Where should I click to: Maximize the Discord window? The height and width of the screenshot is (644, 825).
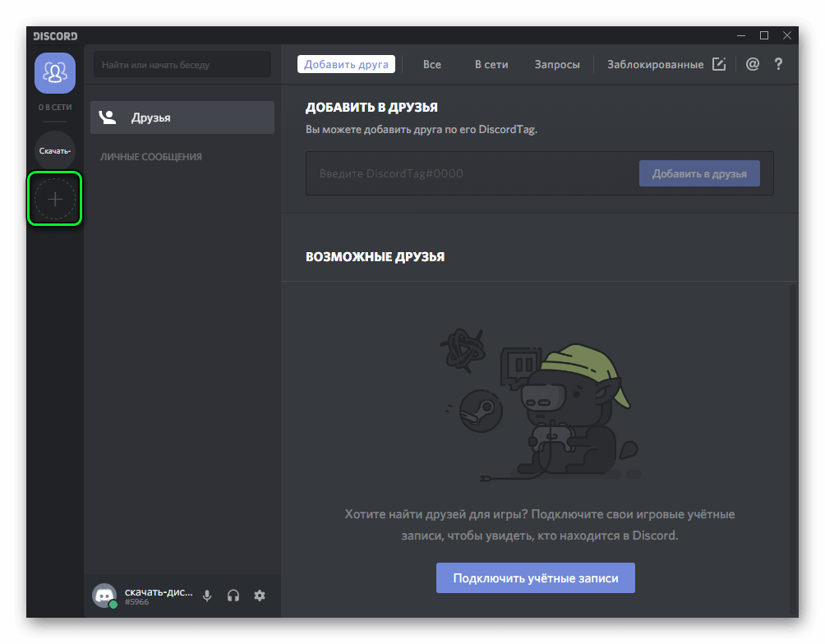(x=764, y=35)
